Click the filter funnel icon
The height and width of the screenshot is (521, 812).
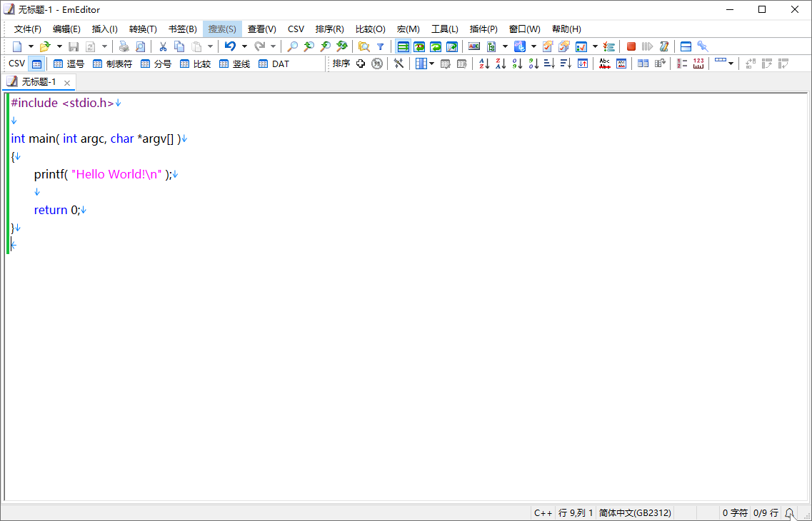[381, 46]
